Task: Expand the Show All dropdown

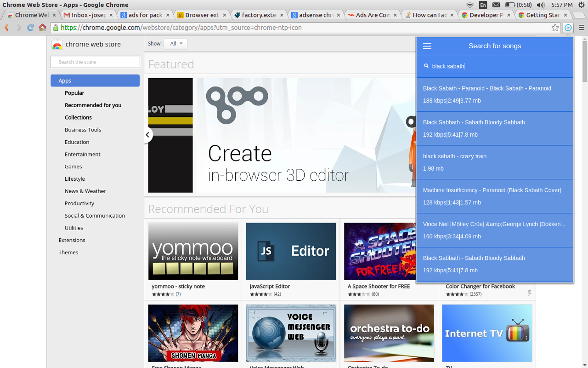Action: point(175,44)
